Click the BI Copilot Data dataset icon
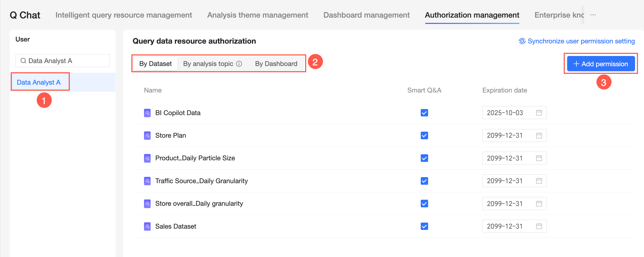 tap(147, 113)
